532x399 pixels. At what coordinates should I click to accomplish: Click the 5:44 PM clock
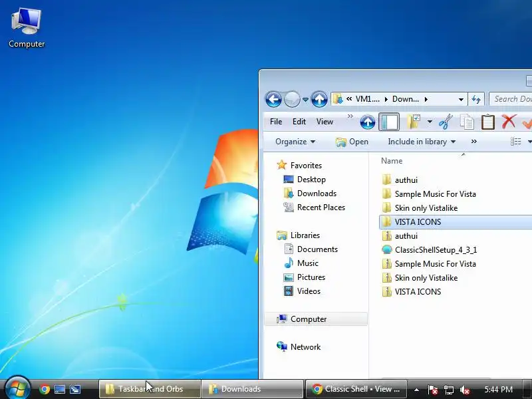(498, 389)
